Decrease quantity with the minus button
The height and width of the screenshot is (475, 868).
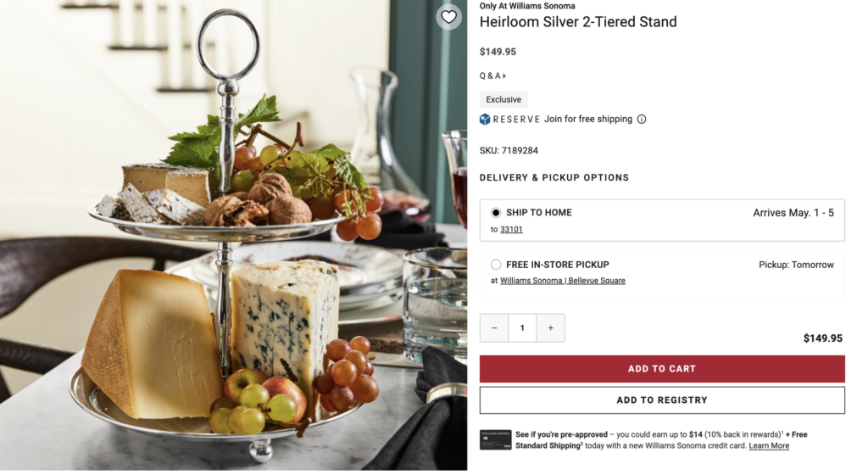point(494,327)
